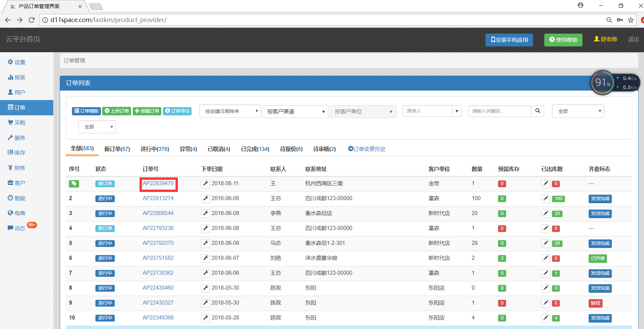Open the browser saved password key icon
Image resolution: width=644 pixels, height=329 pixels.
point(620,20)
